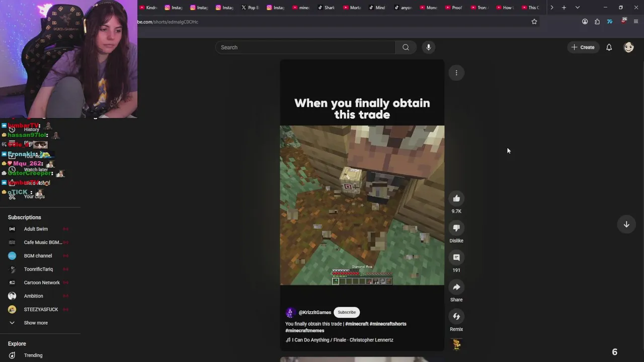Click the red badge extension icon
644x362 pixels.
point(623,21)
